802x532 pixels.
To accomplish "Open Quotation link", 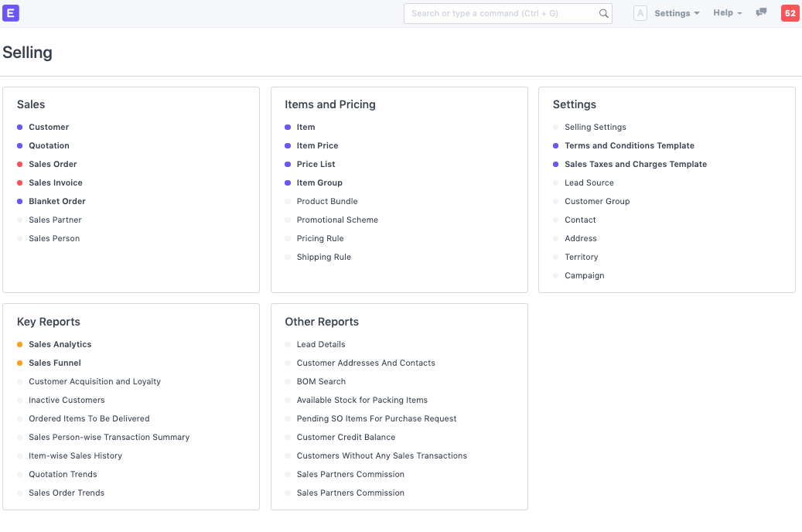I will [x=49, y=145].
